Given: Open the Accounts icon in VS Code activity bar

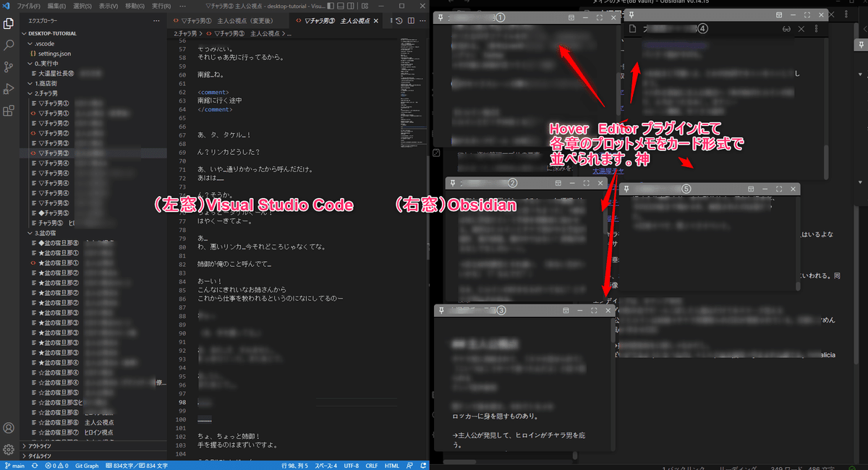Looking at the screenshot, I should click(9, 428).
